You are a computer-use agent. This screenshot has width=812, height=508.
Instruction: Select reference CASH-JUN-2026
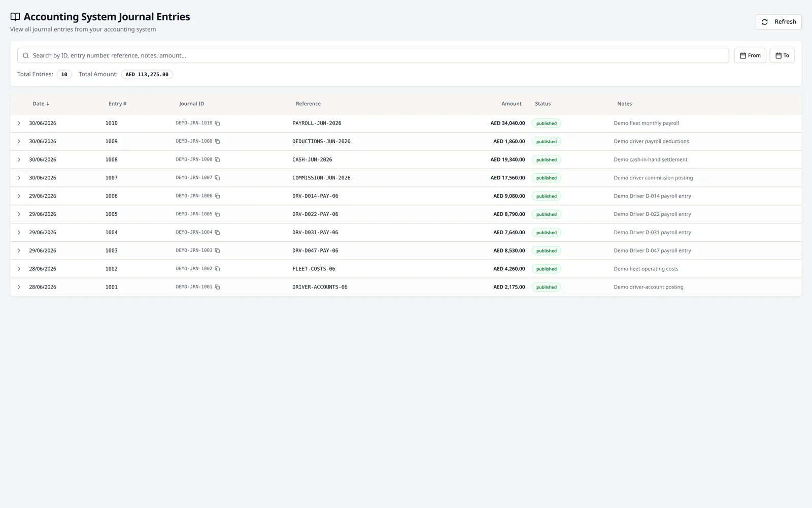click(x=312, y=160)
